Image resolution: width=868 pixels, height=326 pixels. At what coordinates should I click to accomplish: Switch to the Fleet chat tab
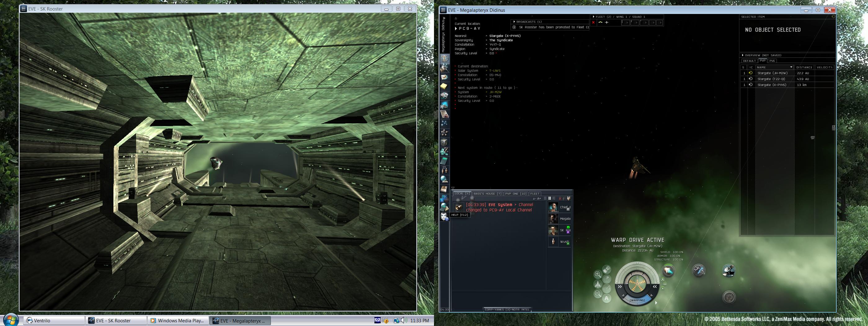535,194
